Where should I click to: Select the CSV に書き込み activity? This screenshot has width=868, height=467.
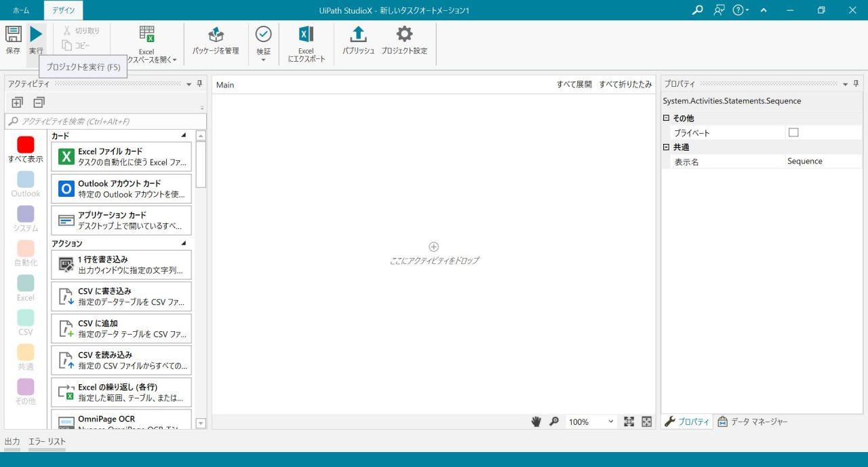tap(121, 297)
